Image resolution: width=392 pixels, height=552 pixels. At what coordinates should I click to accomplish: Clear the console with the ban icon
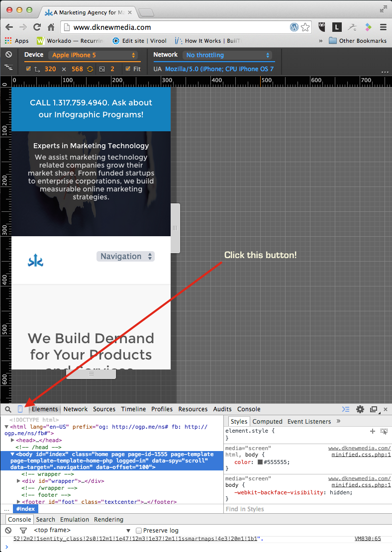click(8, 530)
